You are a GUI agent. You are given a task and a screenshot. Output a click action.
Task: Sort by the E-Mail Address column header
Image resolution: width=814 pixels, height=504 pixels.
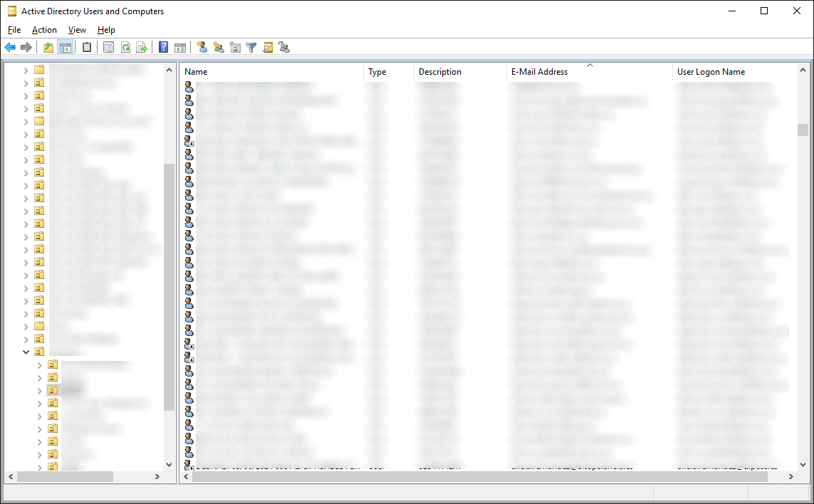click(x=589, y=72)
